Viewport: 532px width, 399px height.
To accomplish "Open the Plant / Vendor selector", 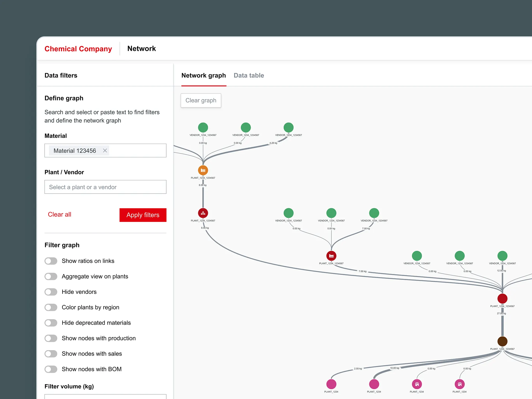I will (105, 187).
